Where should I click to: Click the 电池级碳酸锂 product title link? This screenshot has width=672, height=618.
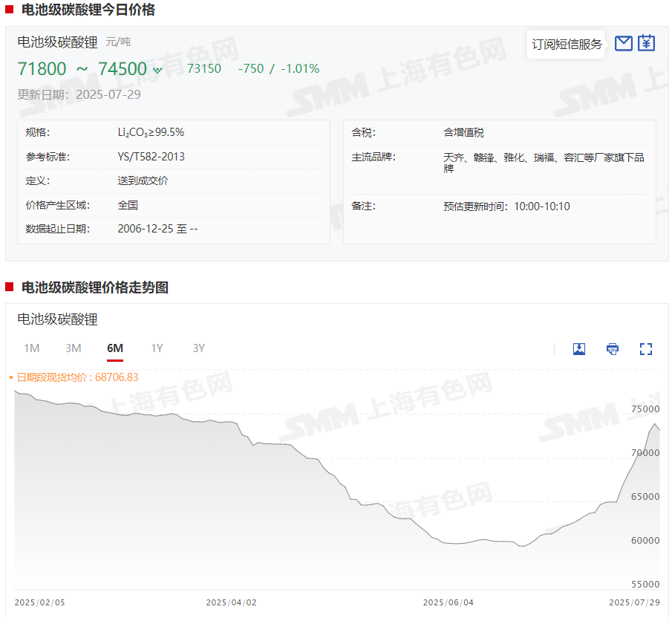coord(57,42)
